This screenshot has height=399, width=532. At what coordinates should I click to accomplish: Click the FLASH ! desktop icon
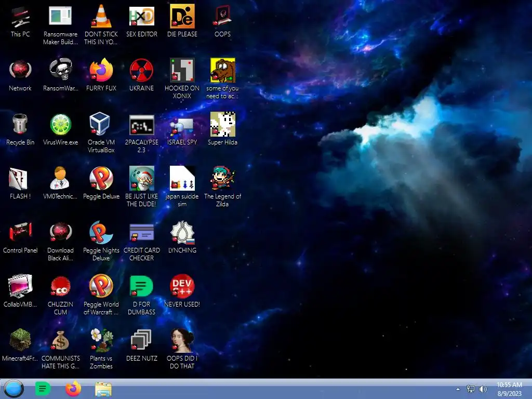pos(19,179)
